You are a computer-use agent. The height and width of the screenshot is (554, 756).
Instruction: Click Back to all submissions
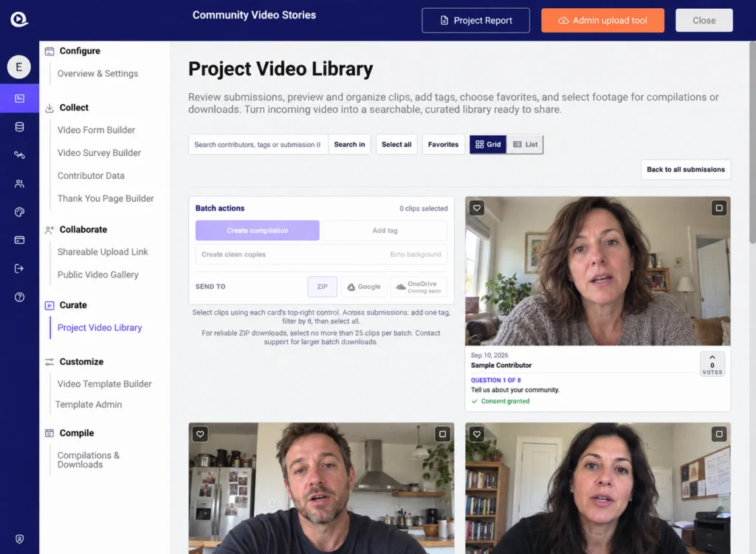[x=686, y=169]
